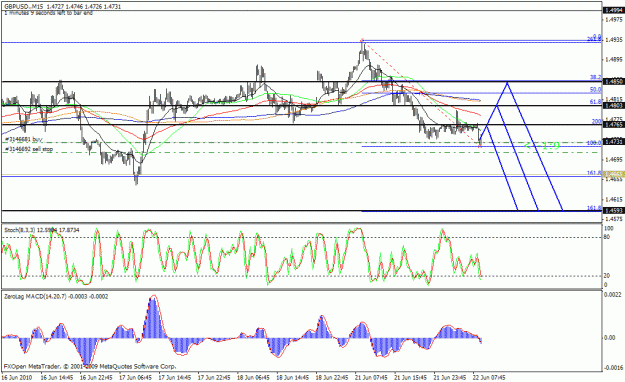This screenshot has width=625, height=382.
Task: Click the 100.0 Fibonacci level label
Action: 595,143
